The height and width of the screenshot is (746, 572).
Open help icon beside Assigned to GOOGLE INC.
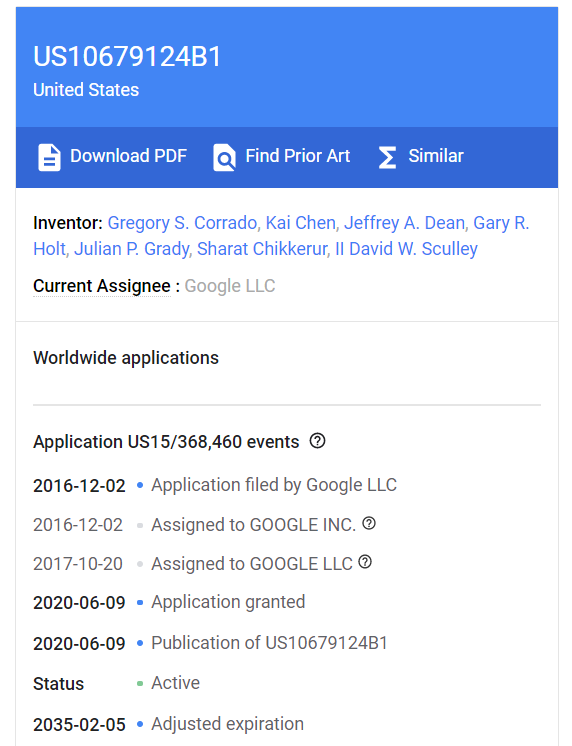369,523
